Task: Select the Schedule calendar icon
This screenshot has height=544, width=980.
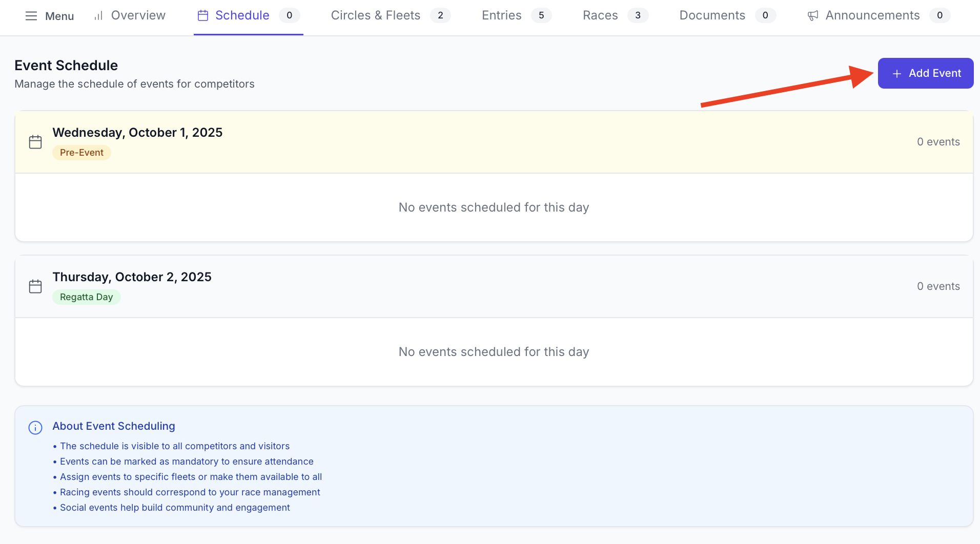Action: click(202, 15)
